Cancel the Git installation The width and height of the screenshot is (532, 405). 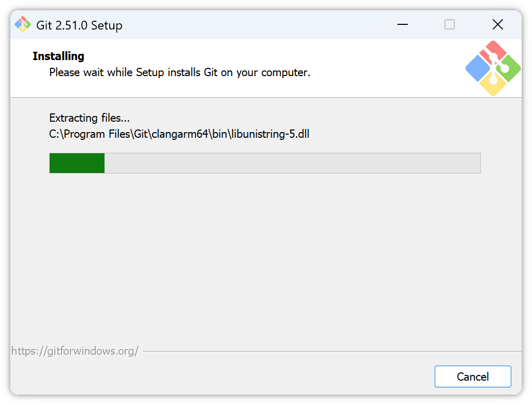(x=472, y=377)
